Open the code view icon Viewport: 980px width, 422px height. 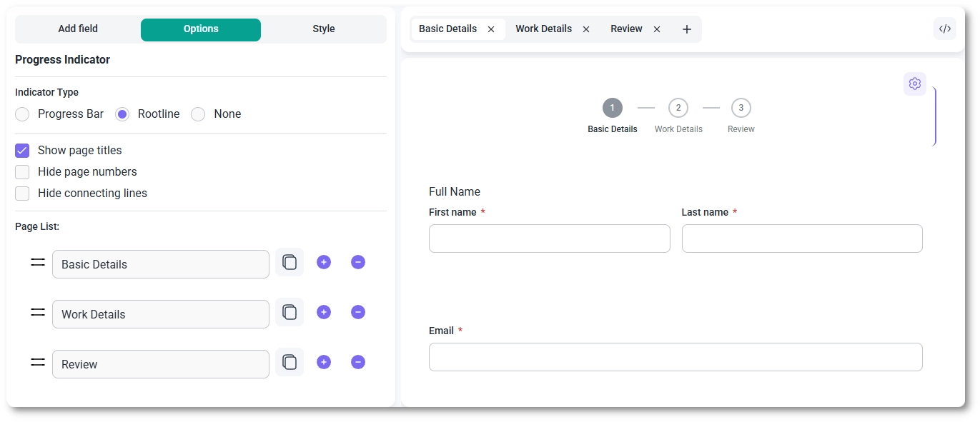[945, 29]
